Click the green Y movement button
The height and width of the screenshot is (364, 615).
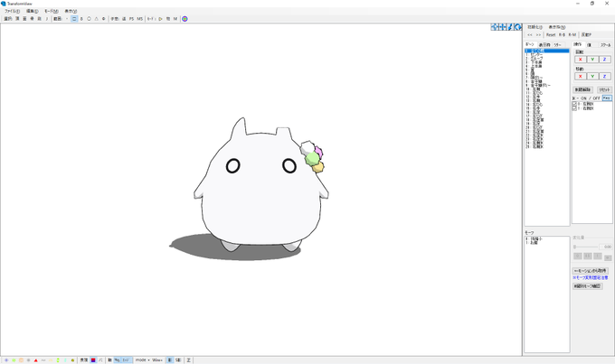point(592,77)
